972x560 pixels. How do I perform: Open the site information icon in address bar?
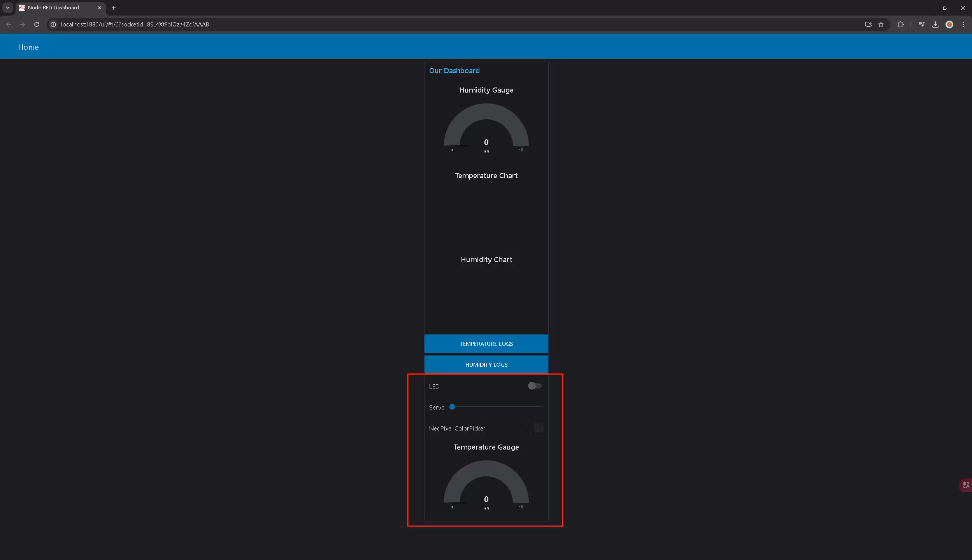[54, 24]
